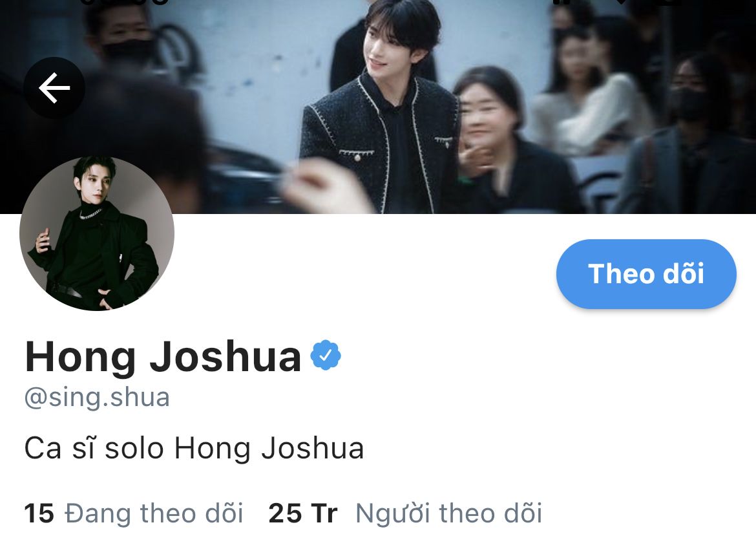756x558 pixels.
Task: Click the blue verified badge
Action: tap(326, 356)
